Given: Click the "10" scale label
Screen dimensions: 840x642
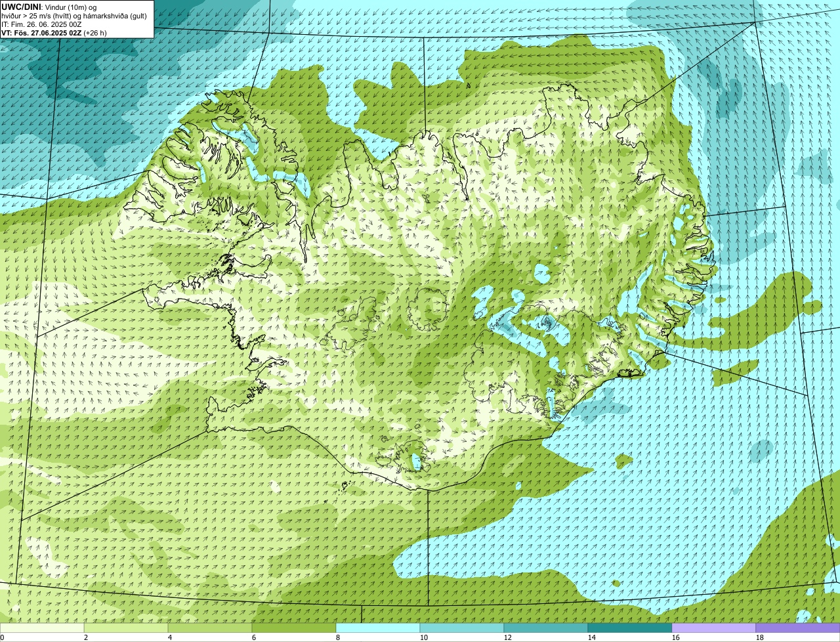Looking at the screenshot, I should [424, 637].
